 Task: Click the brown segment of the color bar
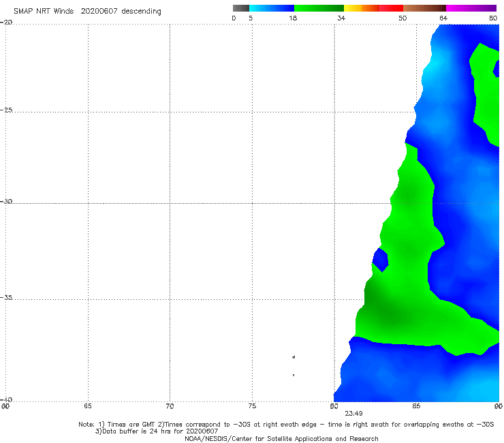click(424, 8)
